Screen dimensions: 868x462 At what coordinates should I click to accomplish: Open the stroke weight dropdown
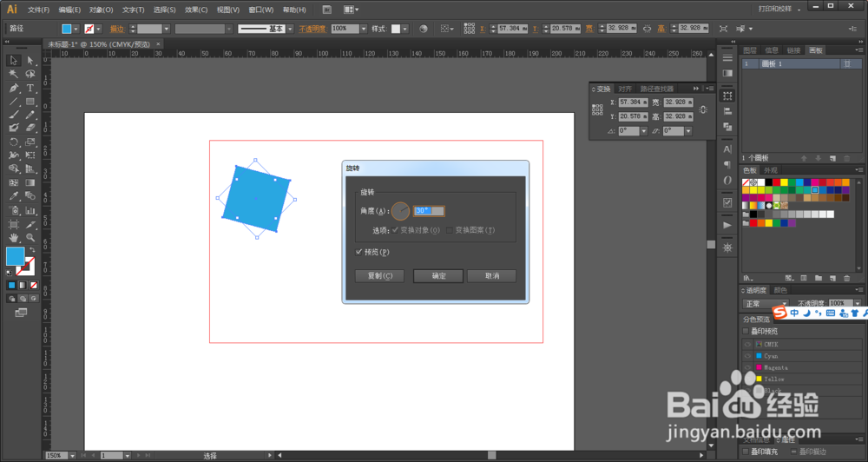coord(166,29)
